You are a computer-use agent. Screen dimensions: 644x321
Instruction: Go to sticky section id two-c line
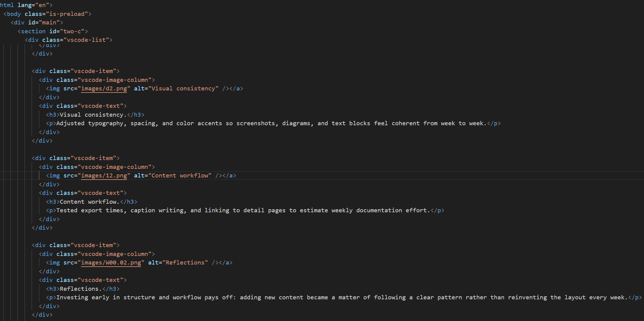click(53, 31)
